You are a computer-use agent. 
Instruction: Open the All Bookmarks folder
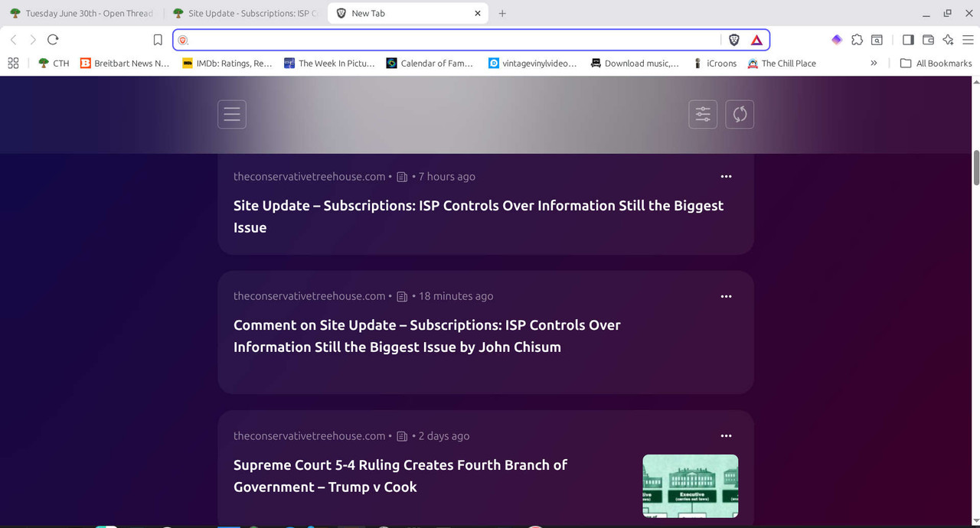(936, 63)
